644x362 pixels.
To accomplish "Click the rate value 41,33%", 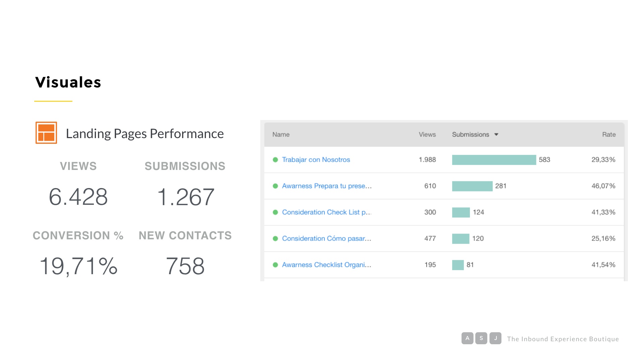I will (603, 212).
